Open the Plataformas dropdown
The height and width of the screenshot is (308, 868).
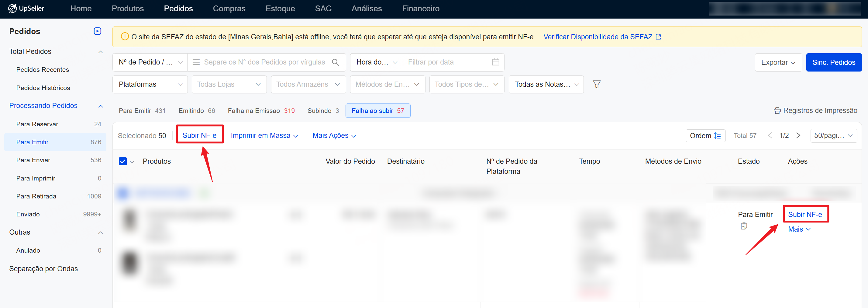(150, 84)
